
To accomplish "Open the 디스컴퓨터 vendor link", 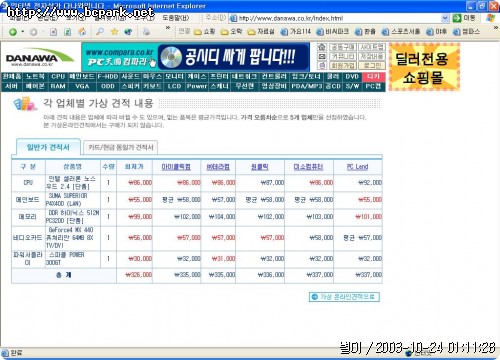I will pos(308,167).
